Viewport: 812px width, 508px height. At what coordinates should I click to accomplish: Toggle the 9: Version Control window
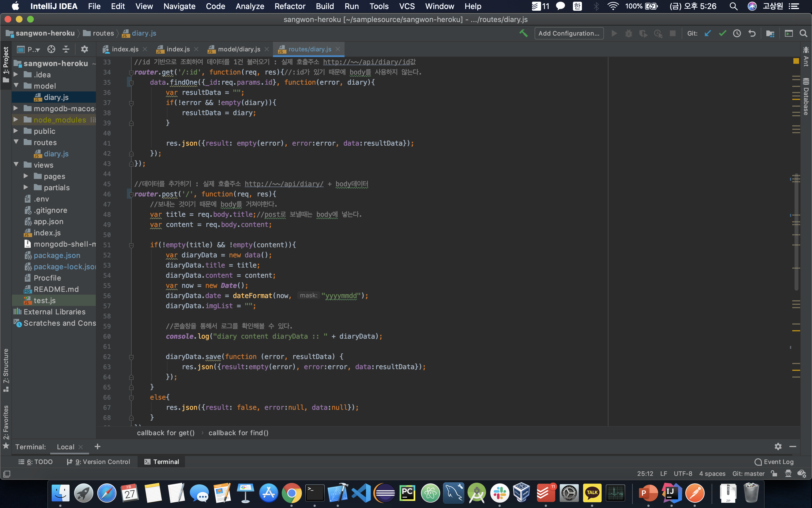(99, 462)
